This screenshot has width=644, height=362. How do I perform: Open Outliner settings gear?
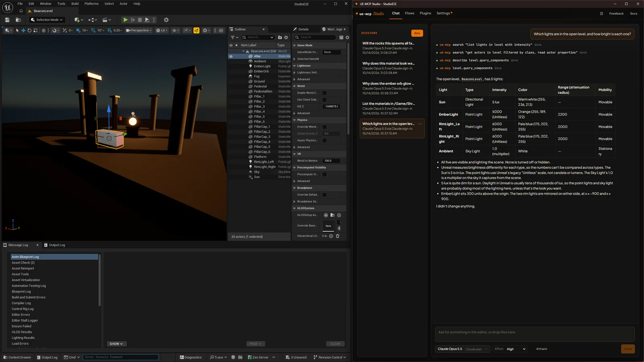click(x=286, y=37)
